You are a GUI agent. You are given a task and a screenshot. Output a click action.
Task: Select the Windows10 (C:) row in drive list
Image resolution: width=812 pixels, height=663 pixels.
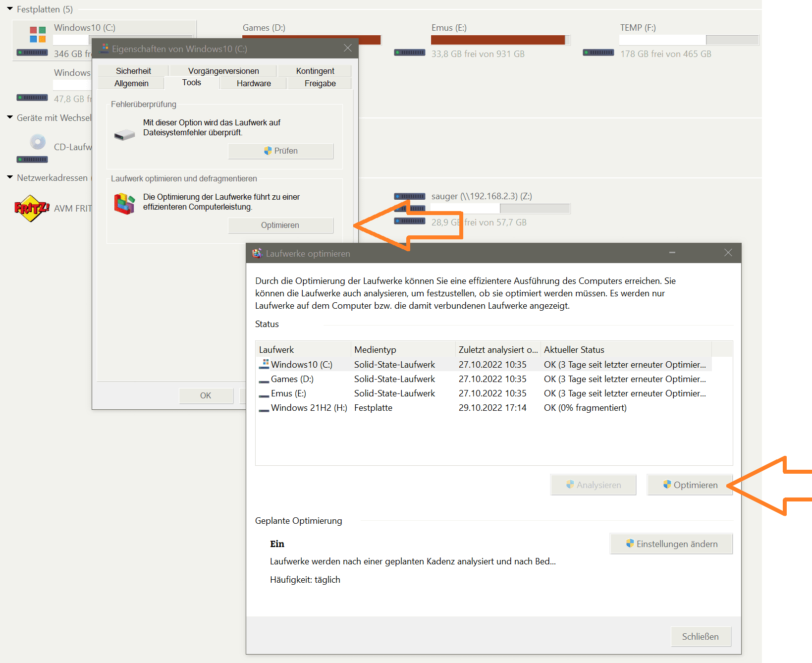click(484, 364)
